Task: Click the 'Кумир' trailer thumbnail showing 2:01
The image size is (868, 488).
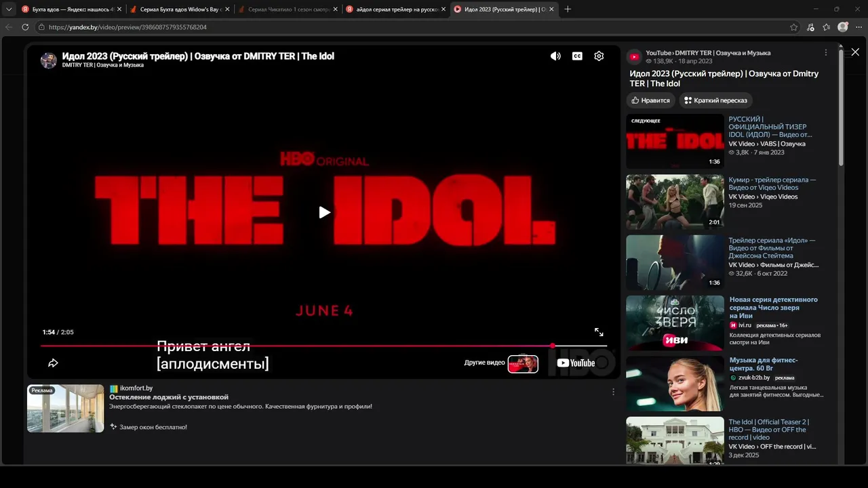Action: pos(675,202)
